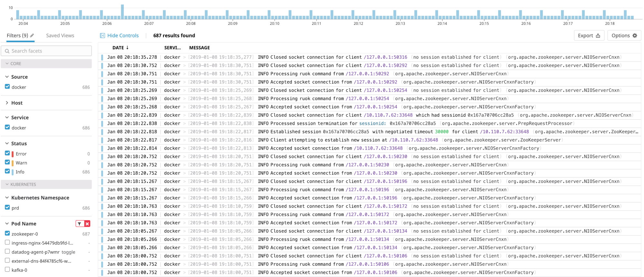644x277 pixels.
Task: Click the SERVI... column header
Action: click(x=172, y=47)
